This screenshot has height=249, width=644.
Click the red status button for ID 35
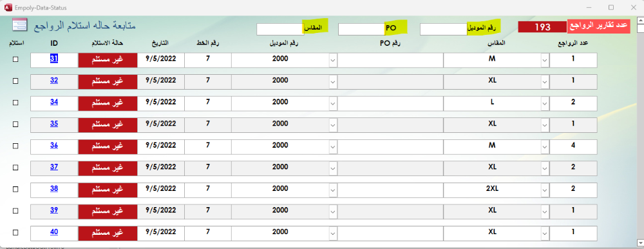(x=107, y=124)
